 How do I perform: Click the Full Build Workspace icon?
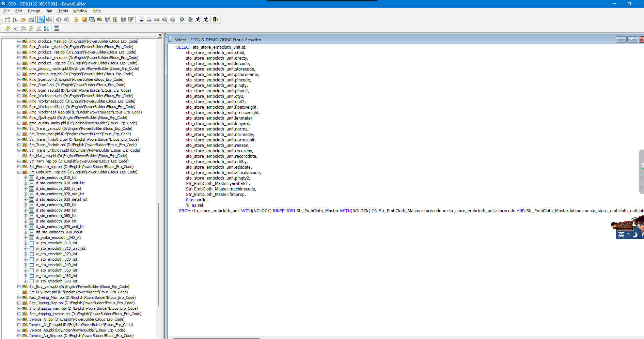pyautogui.click(x=149, y=19)
